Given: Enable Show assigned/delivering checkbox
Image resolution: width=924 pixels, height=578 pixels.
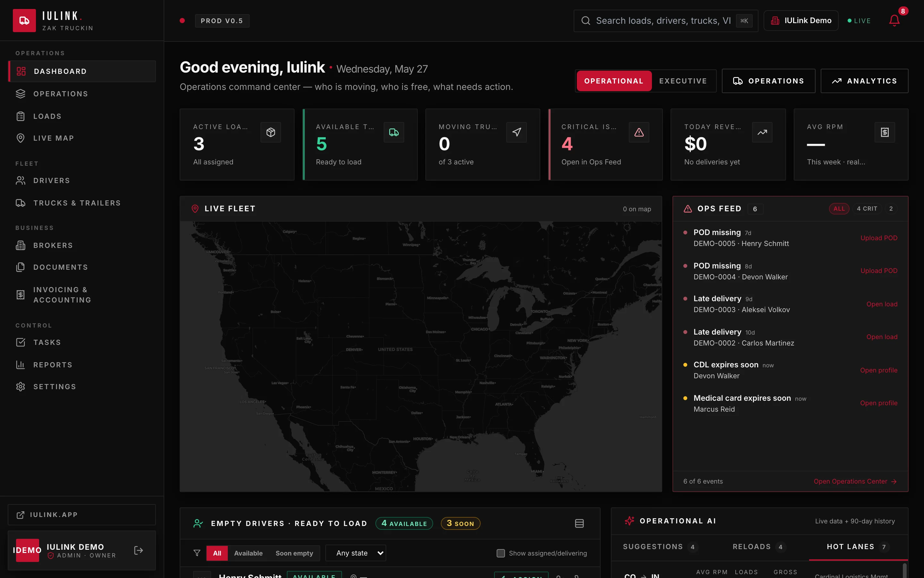Looking at the screenshot, I should point(501,553).
